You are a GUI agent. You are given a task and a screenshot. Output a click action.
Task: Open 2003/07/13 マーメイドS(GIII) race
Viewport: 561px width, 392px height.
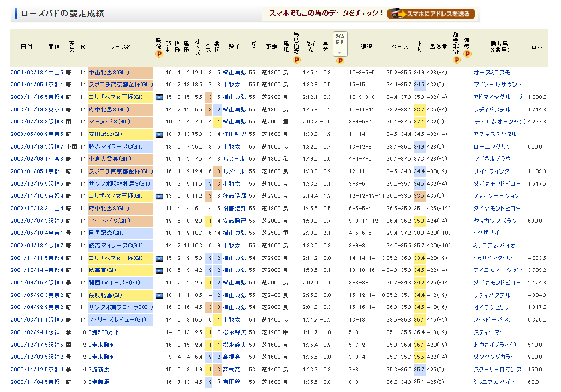tap(110, 122)
